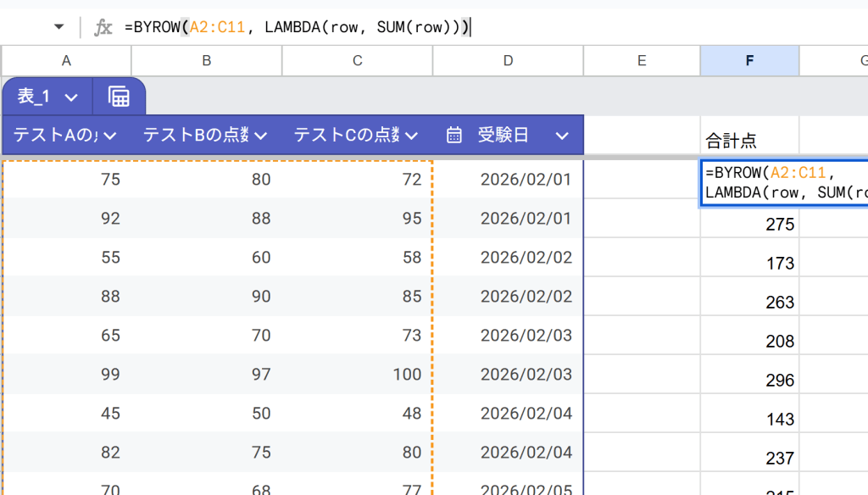Select cell with value 99

pyautogui.click(x=67, y=375)
